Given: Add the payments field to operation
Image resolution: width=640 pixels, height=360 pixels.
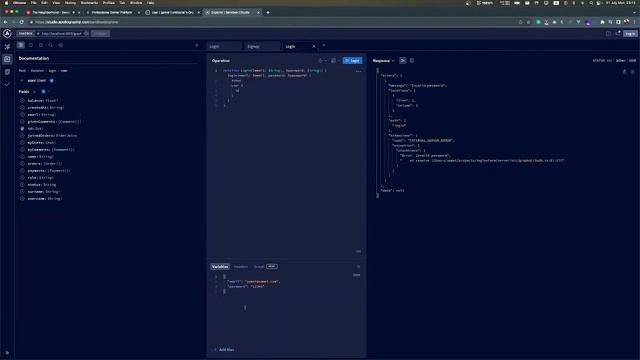Looking at the screenshot, I should 22,171.
